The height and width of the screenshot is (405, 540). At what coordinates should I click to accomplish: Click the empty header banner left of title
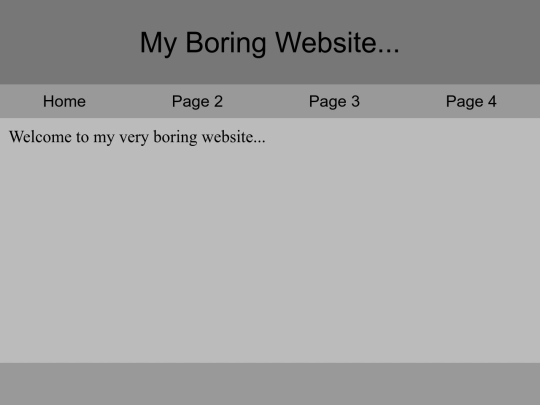(x=69, y=42)
